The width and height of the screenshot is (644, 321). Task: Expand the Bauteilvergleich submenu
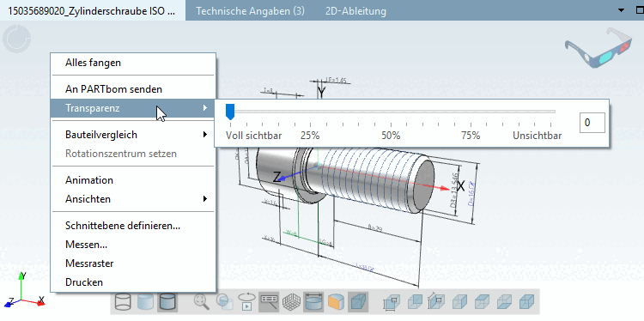click(133, 134)
